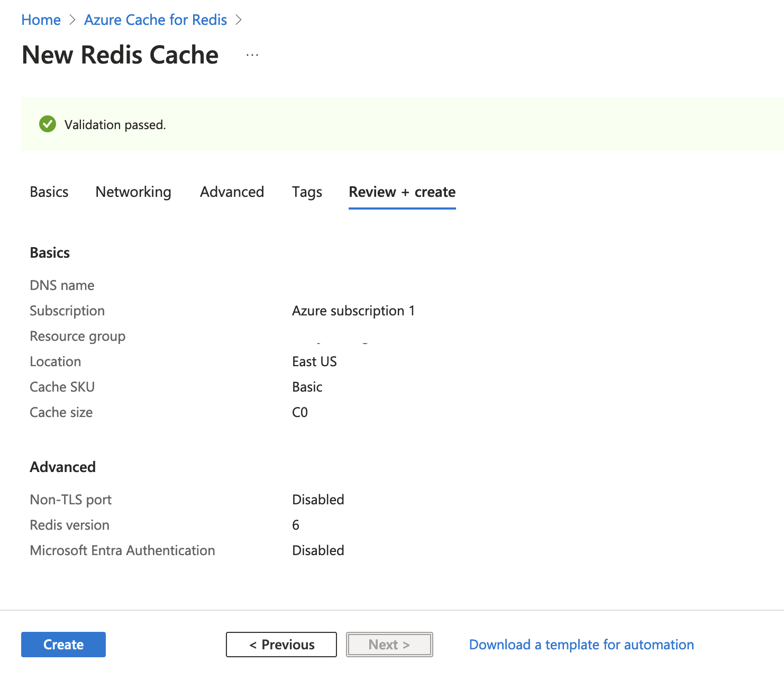The image size is (784, 689).
Task: Click the green validation checkmark icon
Action: click(x=47, y=124)
